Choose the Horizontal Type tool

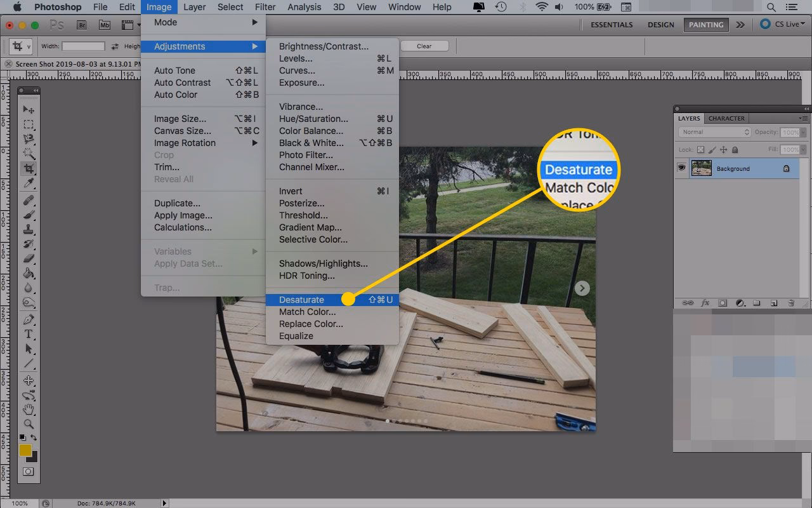click(x=29, y=334)
